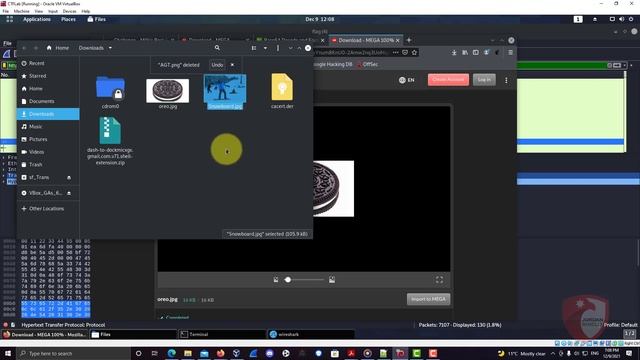
Task: Select the cdrom0 folder
Action: tap(110, 92)
